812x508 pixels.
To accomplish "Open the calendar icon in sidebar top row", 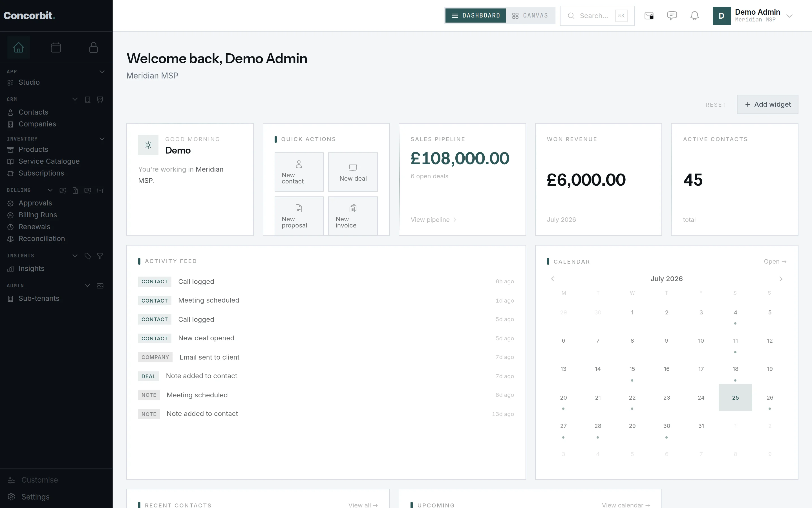I will 56,47.
